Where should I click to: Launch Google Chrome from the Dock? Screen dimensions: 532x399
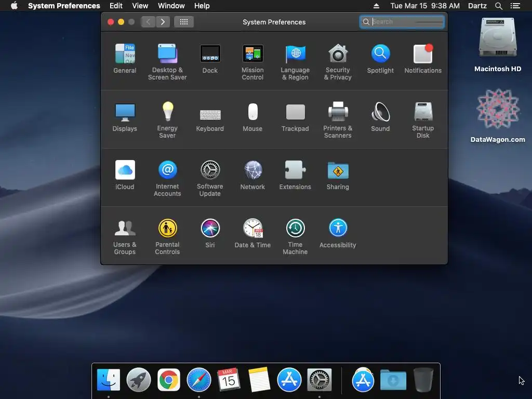click(x=169, y=380)
